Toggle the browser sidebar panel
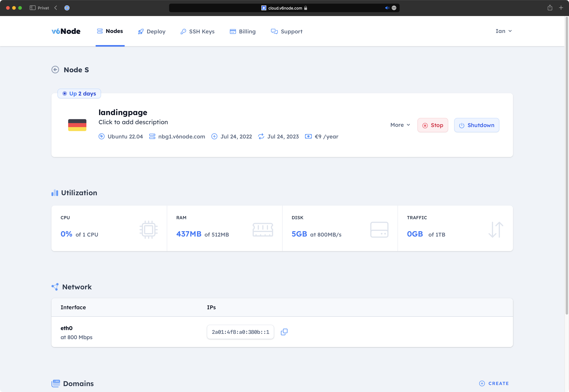The image size is (569, 392). coord(32,8)
